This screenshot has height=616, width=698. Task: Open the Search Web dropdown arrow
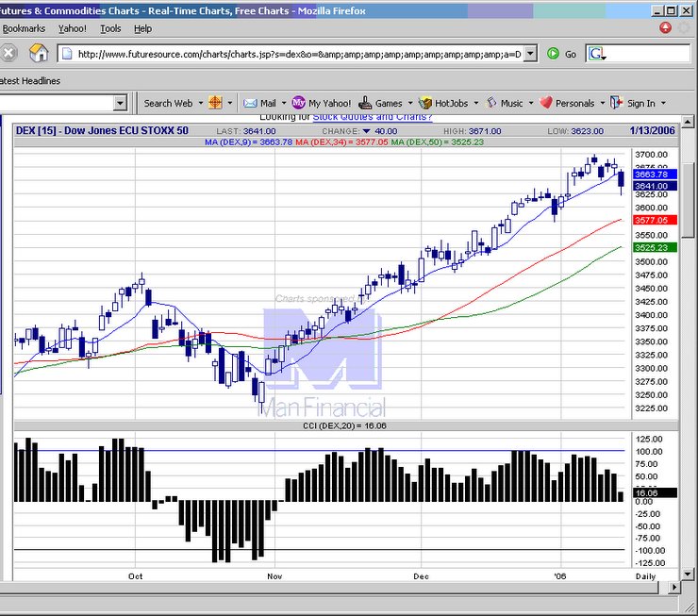201,103
